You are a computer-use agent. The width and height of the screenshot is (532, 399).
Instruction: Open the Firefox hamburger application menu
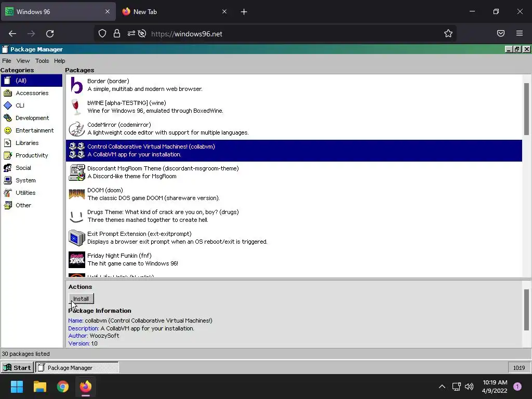[520, 33]
